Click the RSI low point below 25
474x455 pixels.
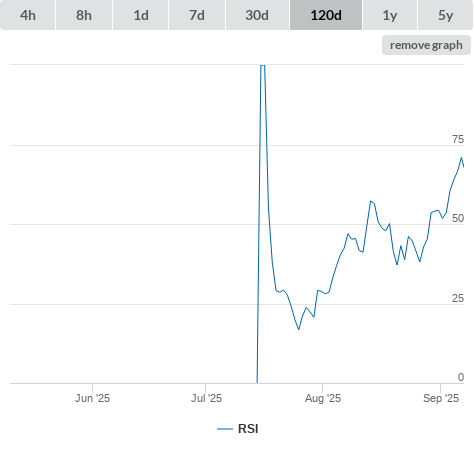298,329
